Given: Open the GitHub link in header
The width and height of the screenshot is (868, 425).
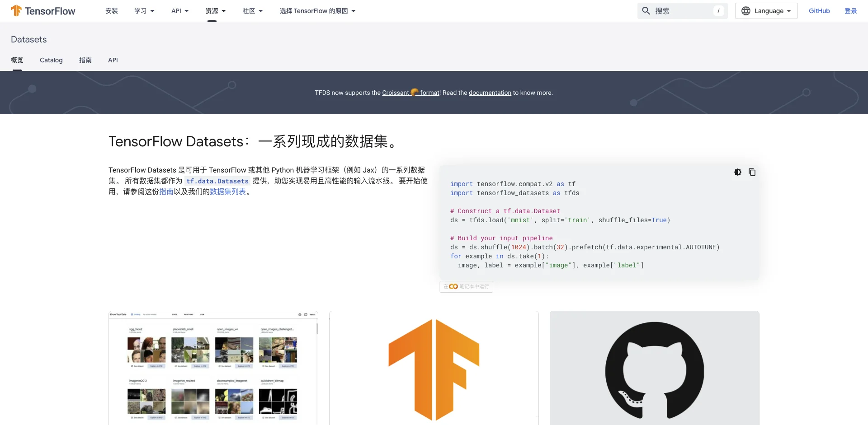Looking at the screenshot, I should (x=819, y=11).
